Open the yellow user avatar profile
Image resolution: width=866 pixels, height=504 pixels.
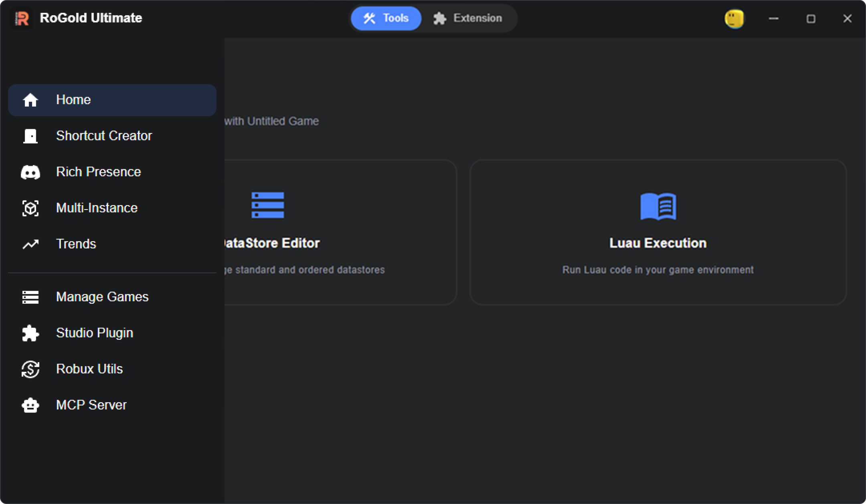click(x=734, y=19)
